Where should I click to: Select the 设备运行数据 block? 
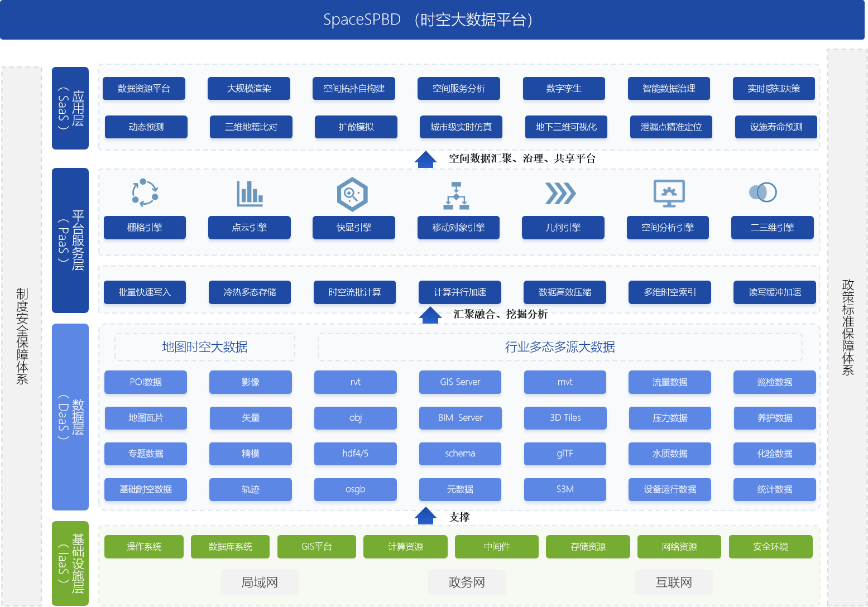[x=670, y=489]
